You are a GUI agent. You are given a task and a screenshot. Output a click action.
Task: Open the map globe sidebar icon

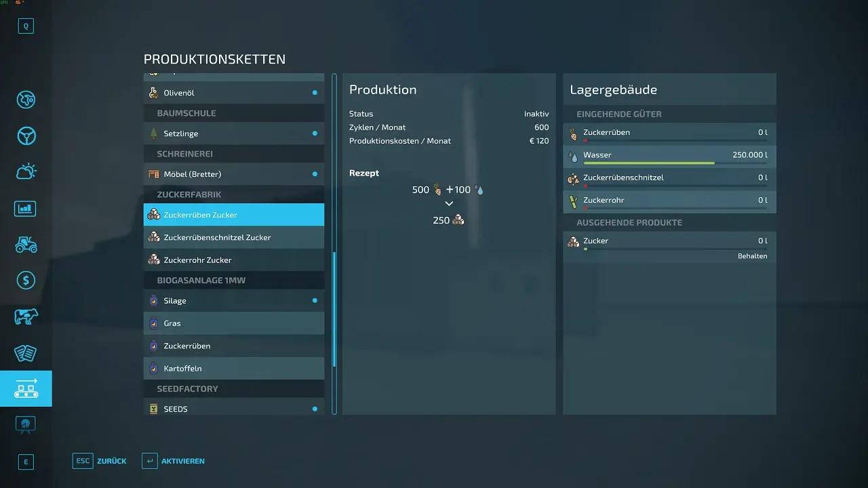pos(26,99)
